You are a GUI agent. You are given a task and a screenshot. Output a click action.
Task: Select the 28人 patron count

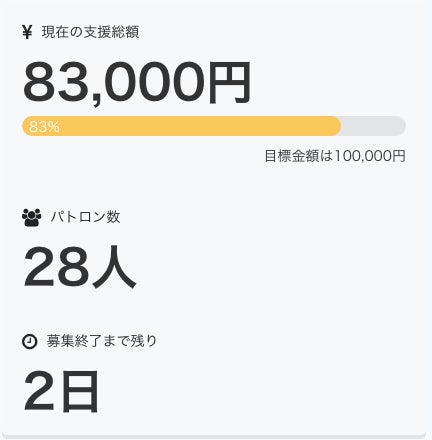click(80, 267)
